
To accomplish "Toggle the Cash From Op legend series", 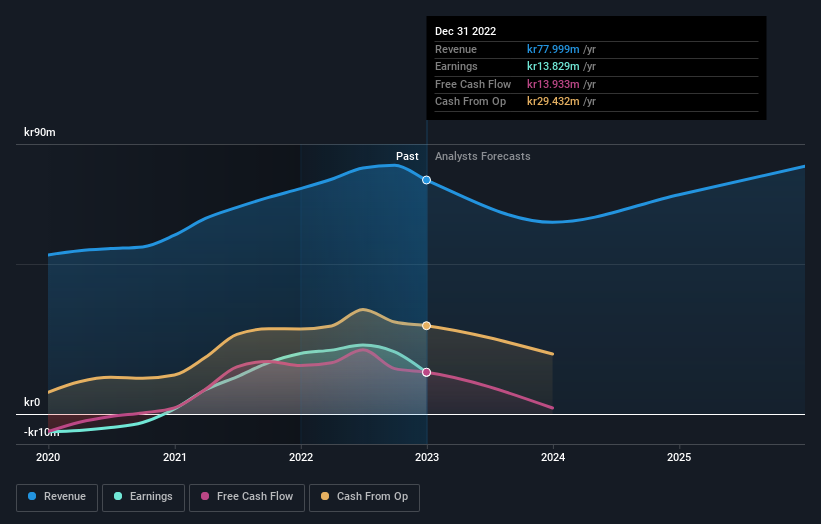I will tap(364, 497).
